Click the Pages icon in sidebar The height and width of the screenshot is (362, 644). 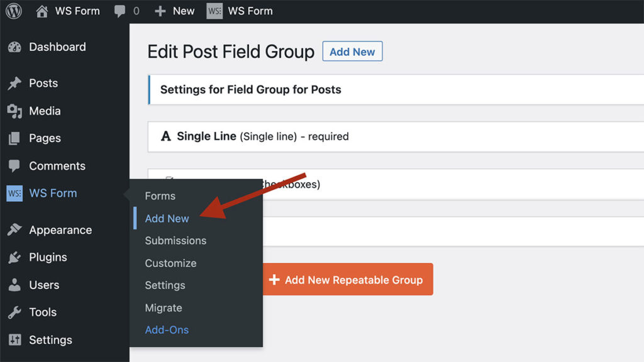point(14,139)
